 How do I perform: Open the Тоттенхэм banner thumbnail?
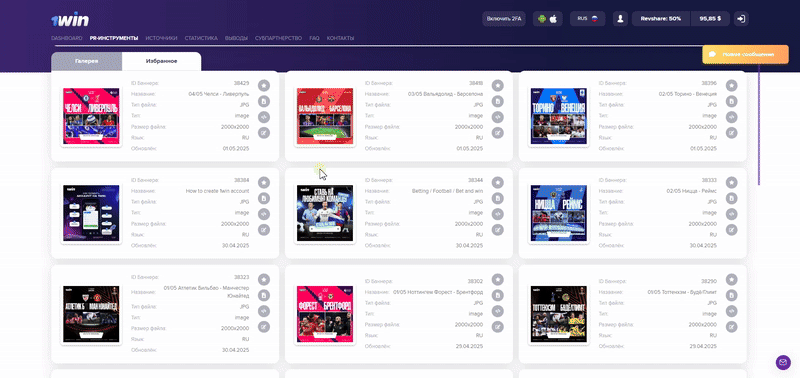click(559, 314)
